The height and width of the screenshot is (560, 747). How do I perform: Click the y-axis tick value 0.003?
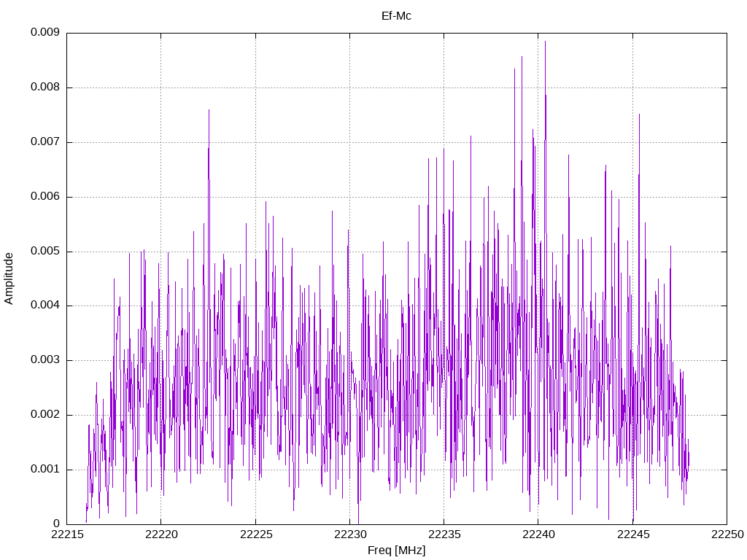(45, 360)
